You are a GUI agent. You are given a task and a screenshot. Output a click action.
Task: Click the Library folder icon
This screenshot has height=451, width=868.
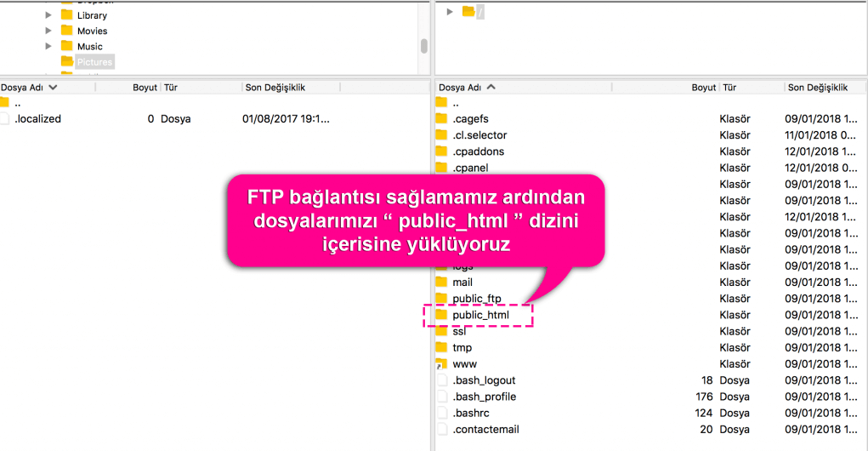(x=67, y=14)
